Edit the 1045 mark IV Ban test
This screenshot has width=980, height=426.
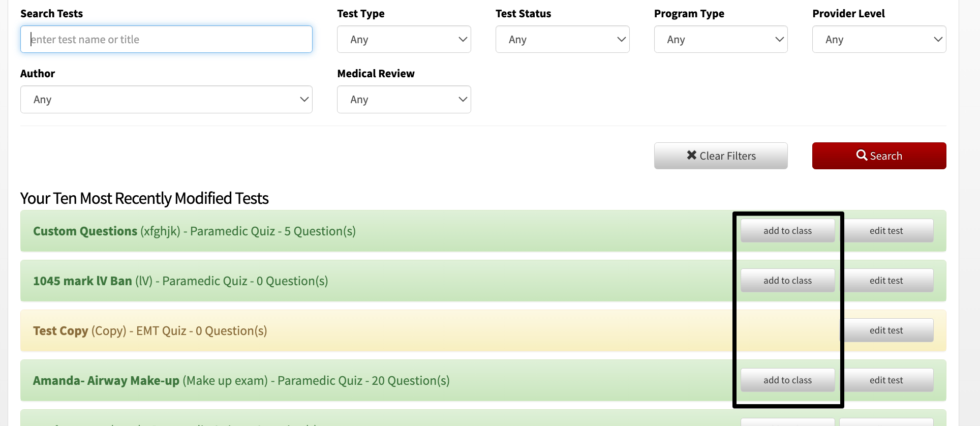[x=886, y=281]
